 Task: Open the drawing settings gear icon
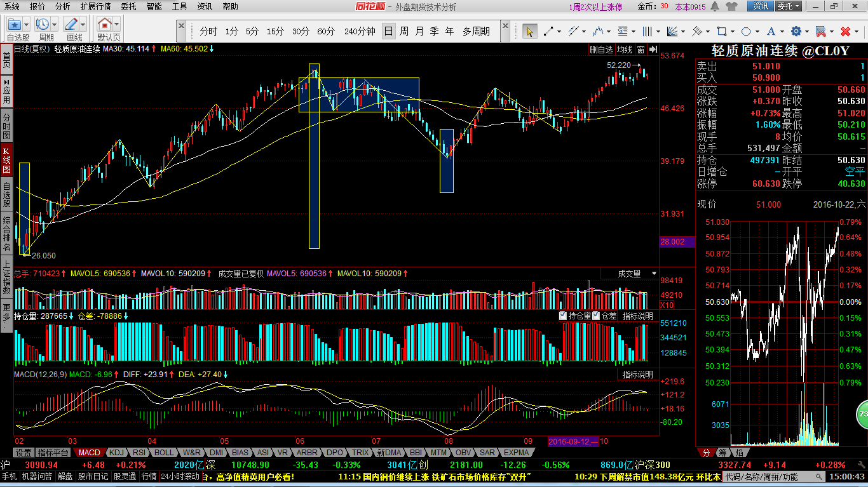pos(796,31)
